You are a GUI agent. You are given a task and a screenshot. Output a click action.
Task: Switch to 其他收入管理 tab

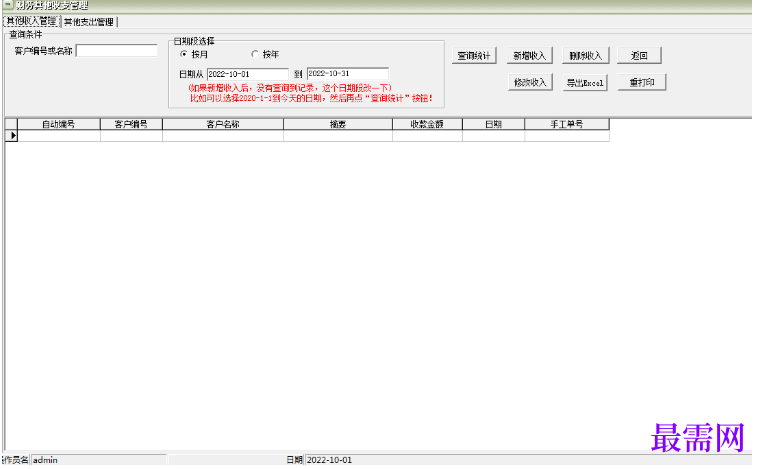32,21
